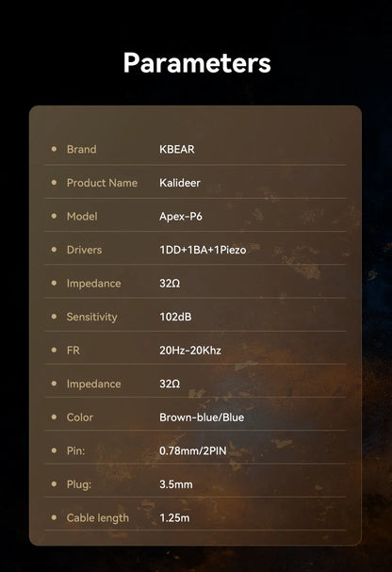Click the 1DD+1BA+1Piezo drivers value

pyautogui.click(x=203, y=250)
